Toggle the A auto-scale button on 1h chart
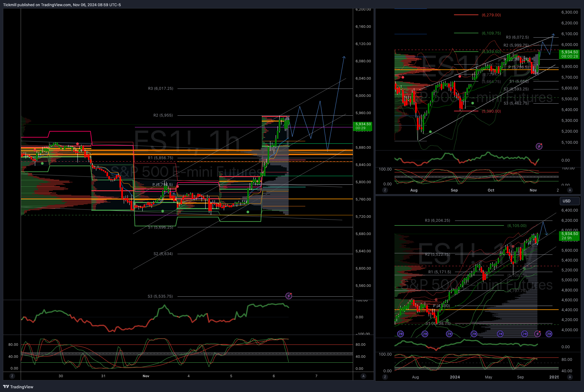This screenshot has height=392, width=584. 363,376
